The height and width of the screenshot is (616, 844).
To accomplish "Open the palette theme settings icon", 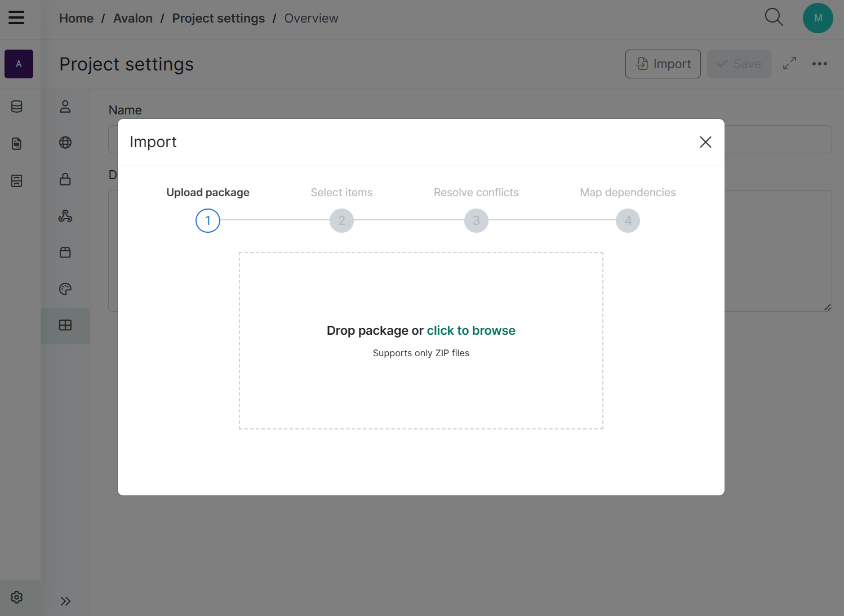I will click(65, 289).
